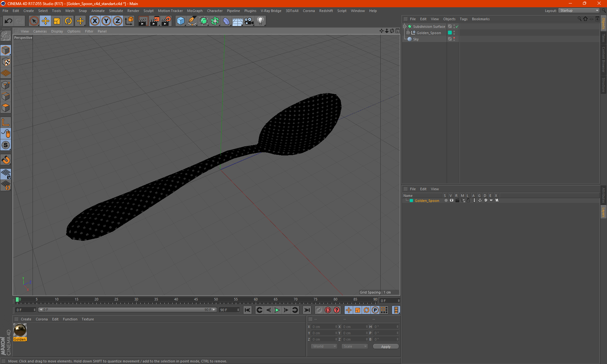Click the Apply button
The height and width of the screenshot is (364, 607).
pyautogui.click(x=386, y=347)
